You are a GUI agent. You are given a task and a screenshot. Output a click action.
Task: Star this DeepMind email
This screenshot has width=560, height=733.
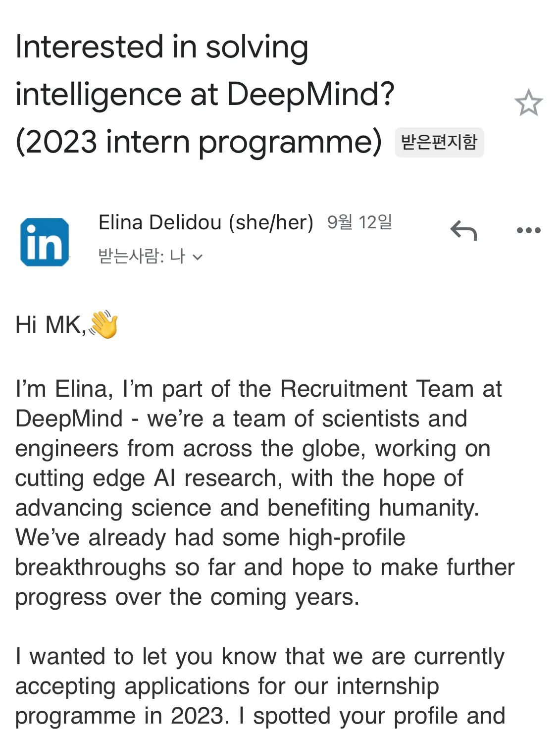[528, 103]
